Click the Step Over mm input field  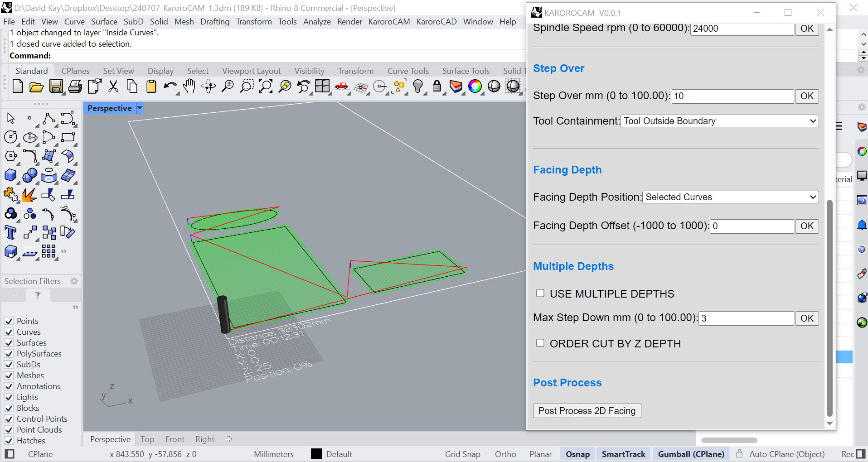[x=733, y=96]
